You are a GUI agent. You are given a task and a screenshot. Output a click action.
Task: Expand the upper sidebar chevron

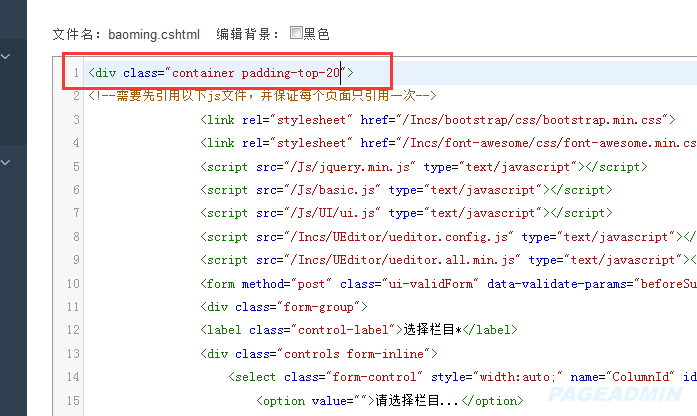pyautogui.click(x=5, y=56)
